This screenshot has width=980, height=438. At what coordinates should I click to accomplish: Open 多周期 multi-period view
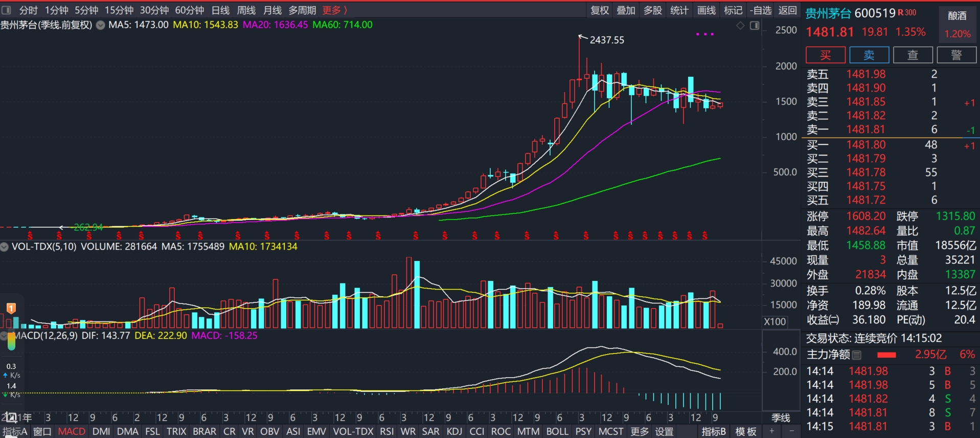303,10
